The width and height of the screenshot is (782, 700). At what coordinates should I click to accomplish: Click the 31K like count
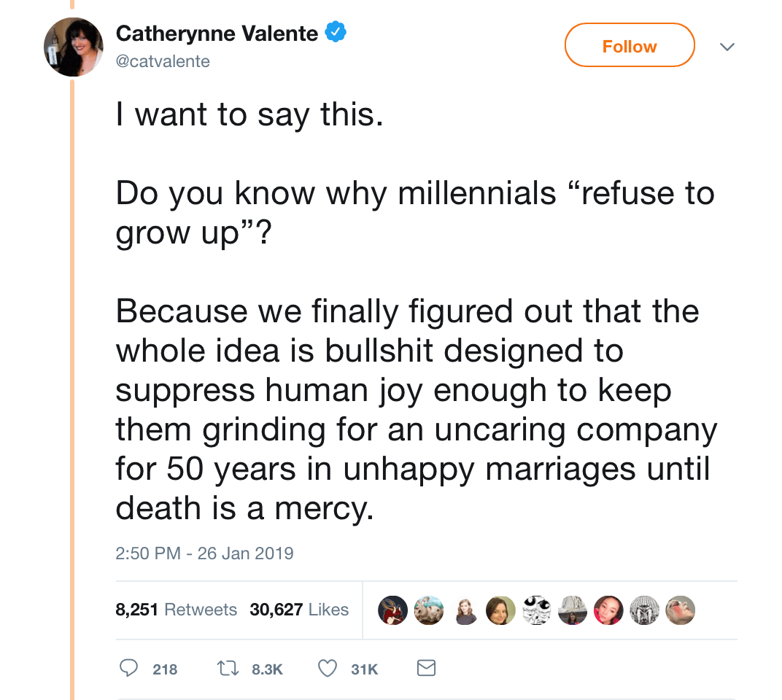(x=365, y=669)
